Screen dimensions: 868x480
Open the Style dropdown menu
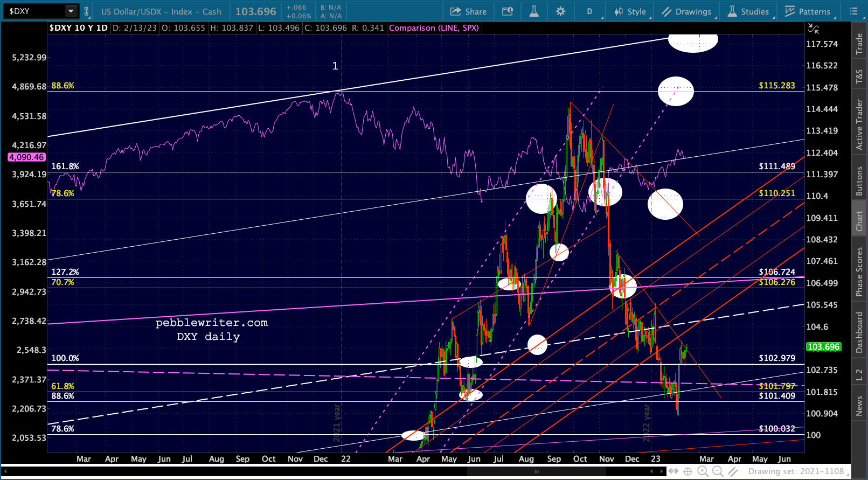point(630,11)
